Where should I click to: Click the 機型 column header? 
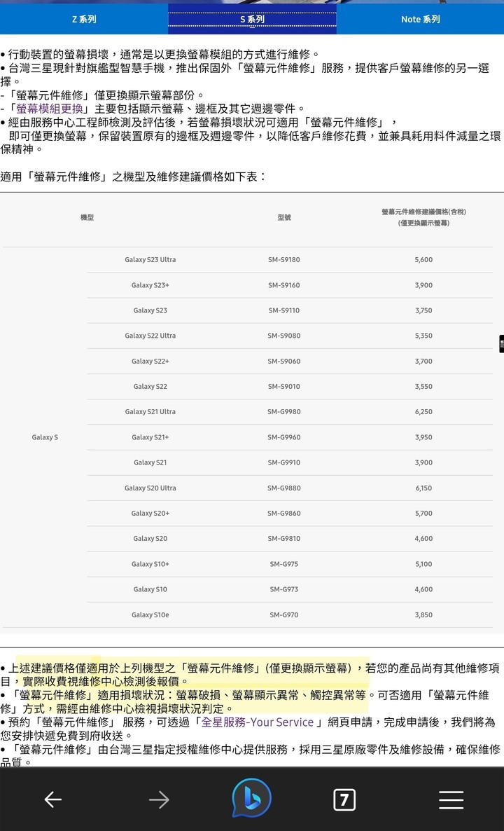[87, 218]
